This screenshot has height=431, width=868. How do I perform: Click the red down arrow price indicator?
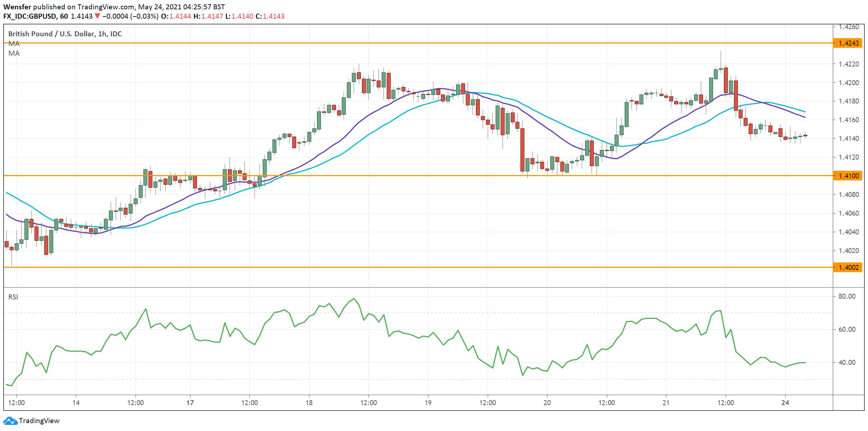97,16
